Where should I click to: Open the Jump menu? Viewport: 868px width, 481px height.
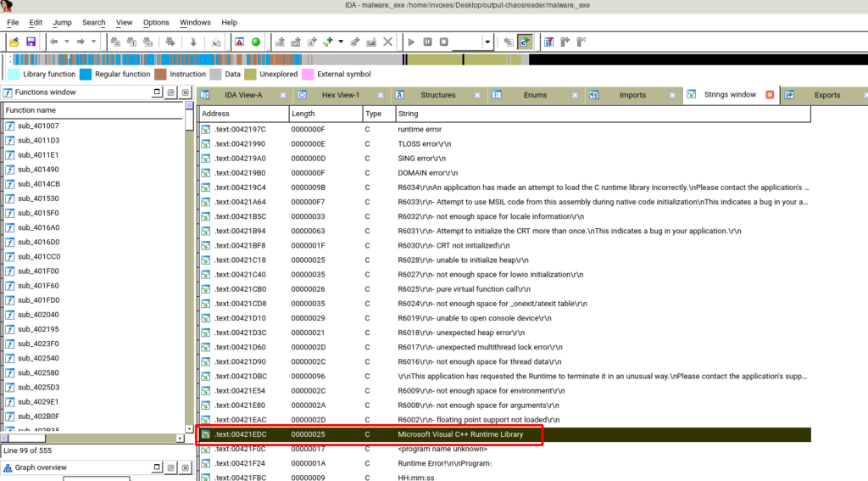[x=62, y=23]
